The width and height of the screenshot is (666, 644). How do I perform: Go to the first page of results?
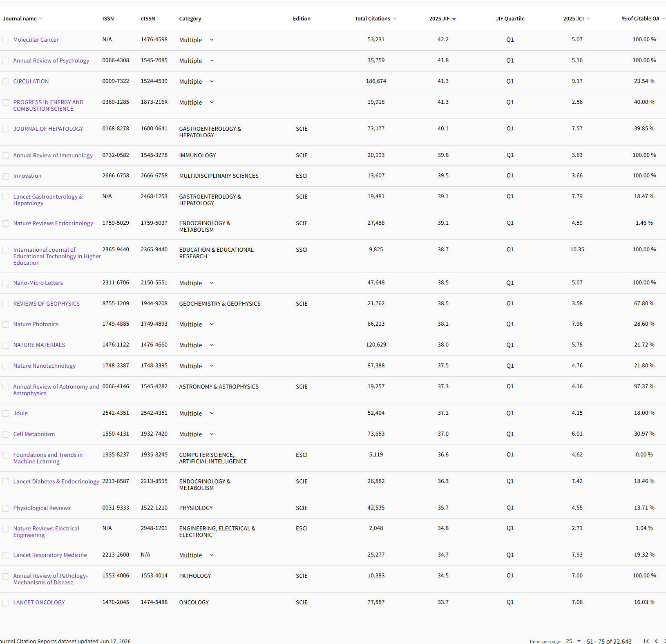[x=646, y=641]
